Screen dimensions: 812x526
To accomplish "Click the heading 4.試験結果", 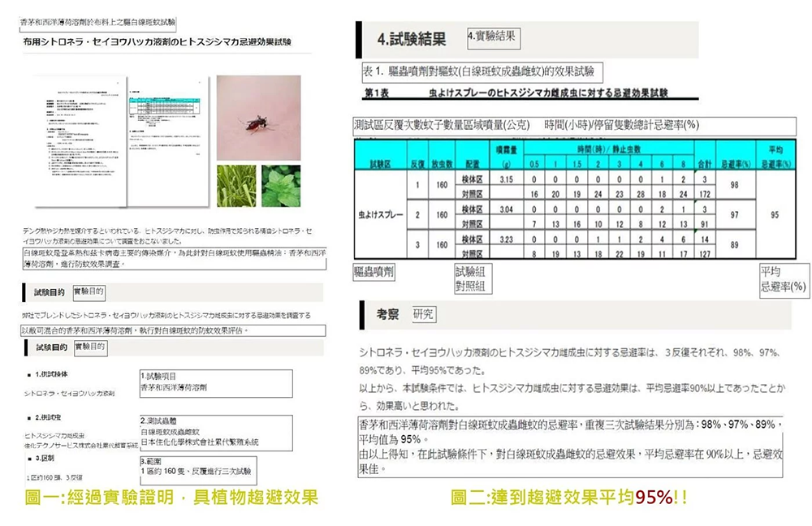I will [x=412, y=39].
